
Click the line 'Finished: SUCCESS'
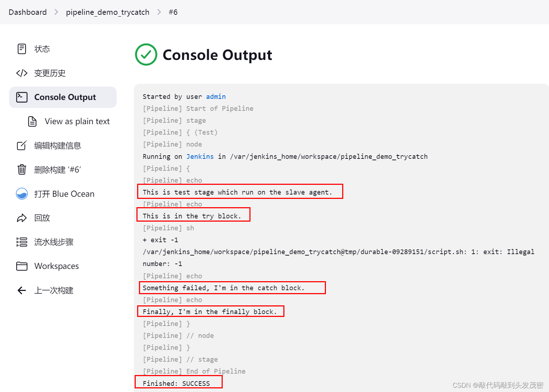tap(176, 383)
